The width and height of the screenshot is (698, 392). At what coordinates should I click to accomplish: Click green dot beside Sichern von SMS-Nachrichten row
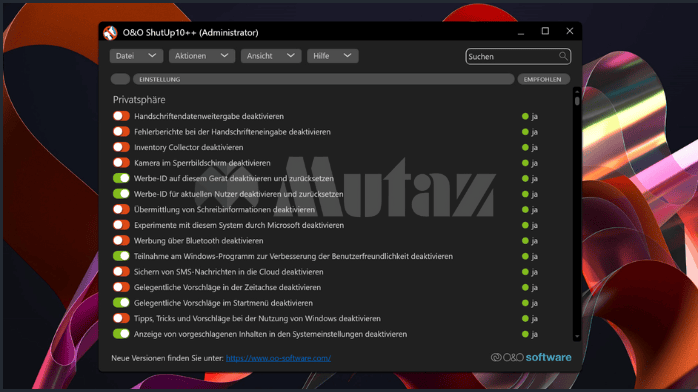pos(525,272)
